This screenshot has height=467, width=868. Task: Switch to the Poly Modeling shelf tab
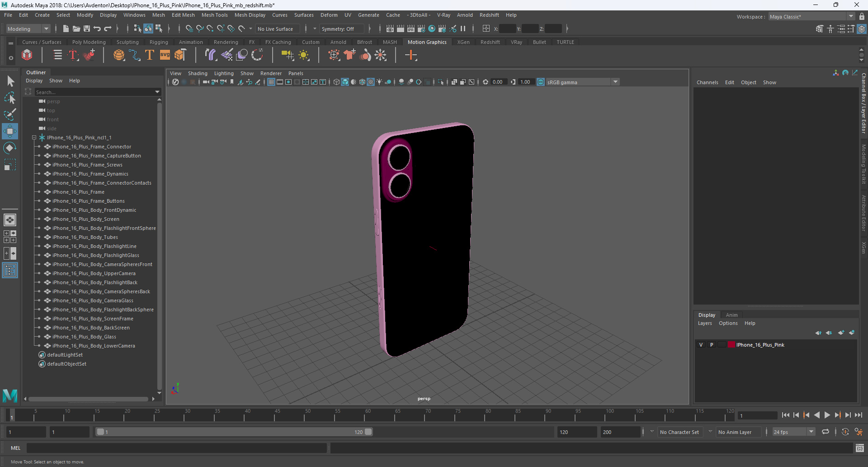click(x=89, y=42)
